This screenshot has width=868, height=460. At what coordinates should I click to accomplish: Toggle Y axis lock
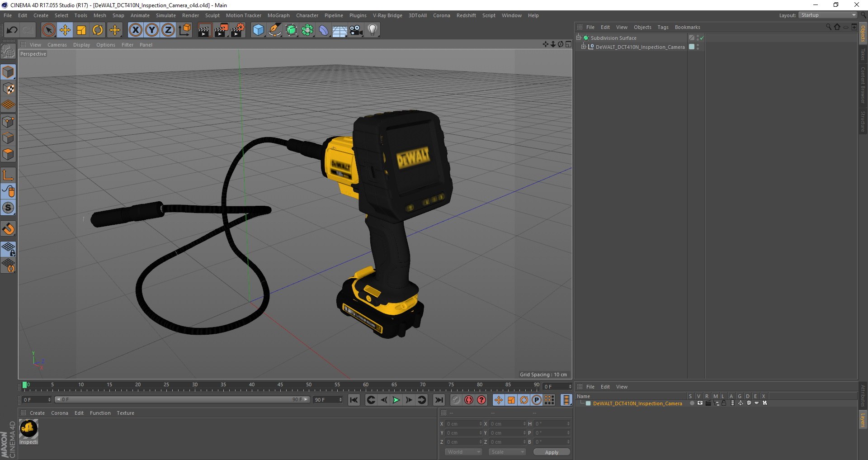[x=152, y=30]
